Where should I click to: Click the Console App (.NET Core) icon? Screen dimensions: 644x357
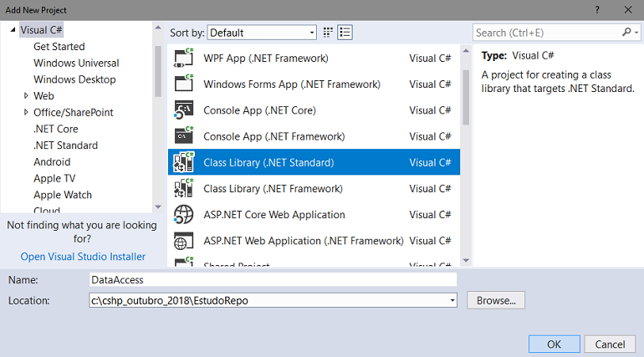[184, 110]
